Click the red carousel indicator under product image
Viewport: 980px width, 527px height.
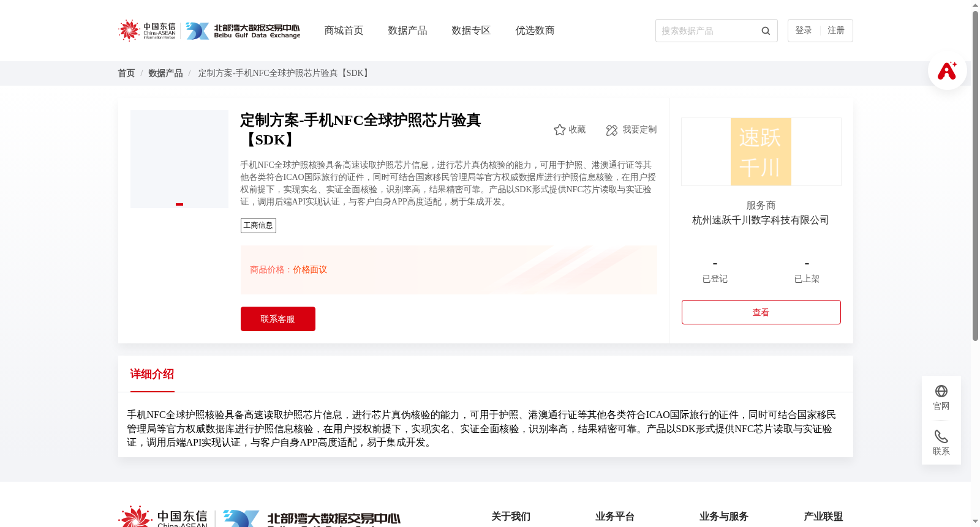179,204
